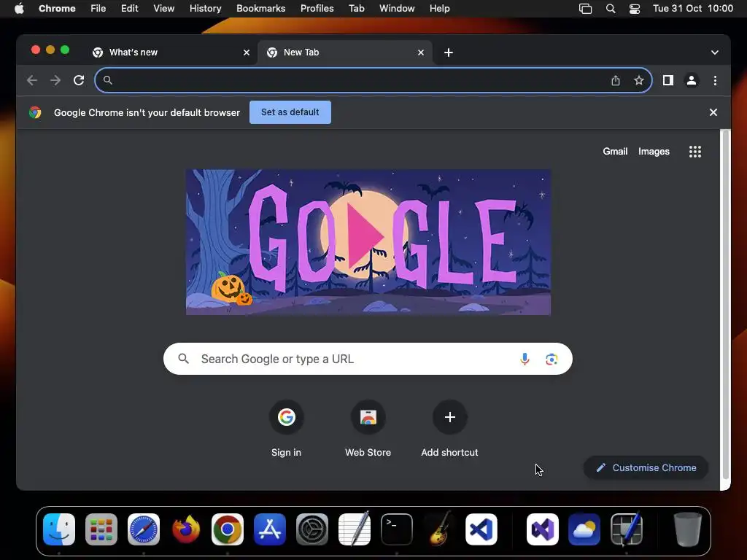Share this page via the share icon
Viewport: 747px width, 560px height.
[616, 80]
